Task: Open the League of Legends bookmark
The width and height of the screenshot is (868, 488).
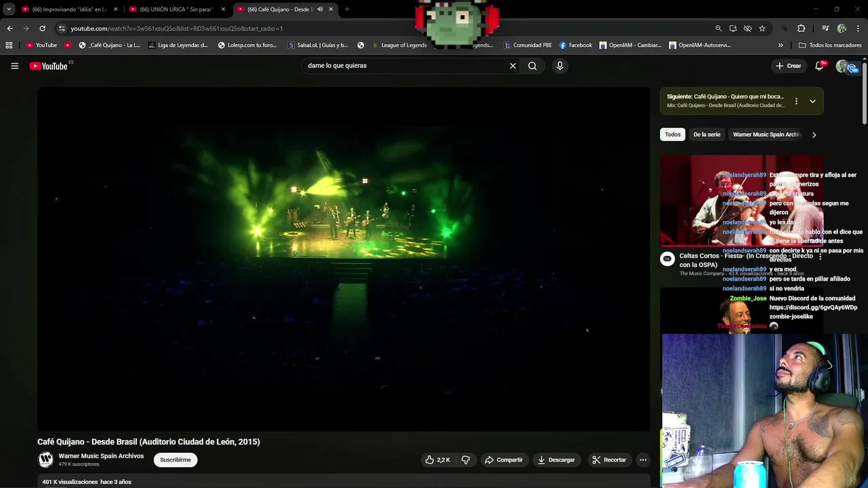Action: click(399, 45)
